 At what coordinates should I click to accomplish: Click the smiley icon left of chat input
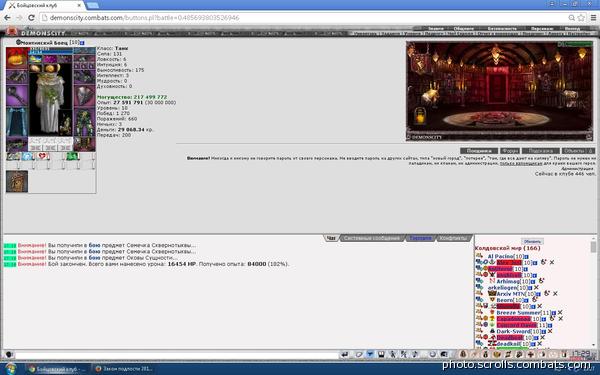[9, 355]
